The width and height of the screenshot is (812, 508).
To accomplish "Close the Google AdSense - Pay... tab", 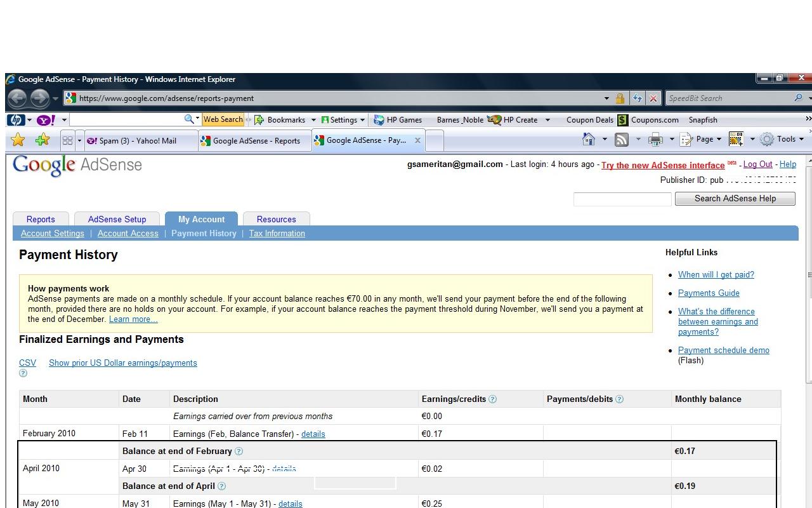I will [x=417, y=140].
